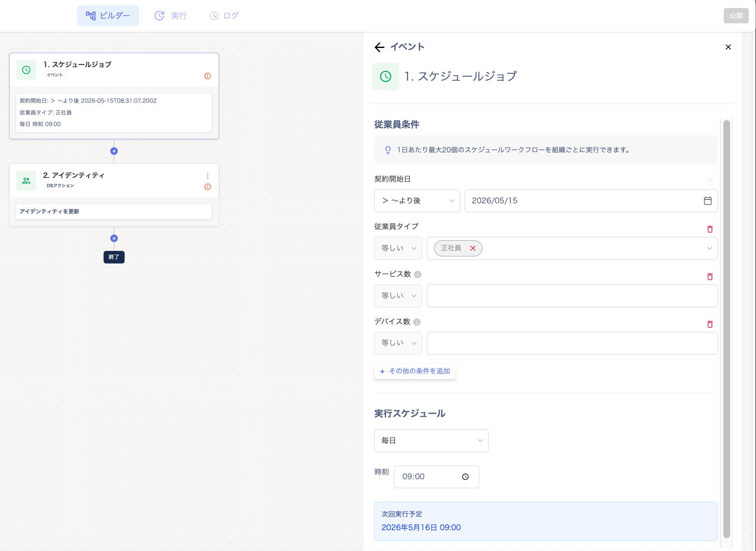Select the 2. アイデンティティ node title
The image size is (756, 551).
74,175
